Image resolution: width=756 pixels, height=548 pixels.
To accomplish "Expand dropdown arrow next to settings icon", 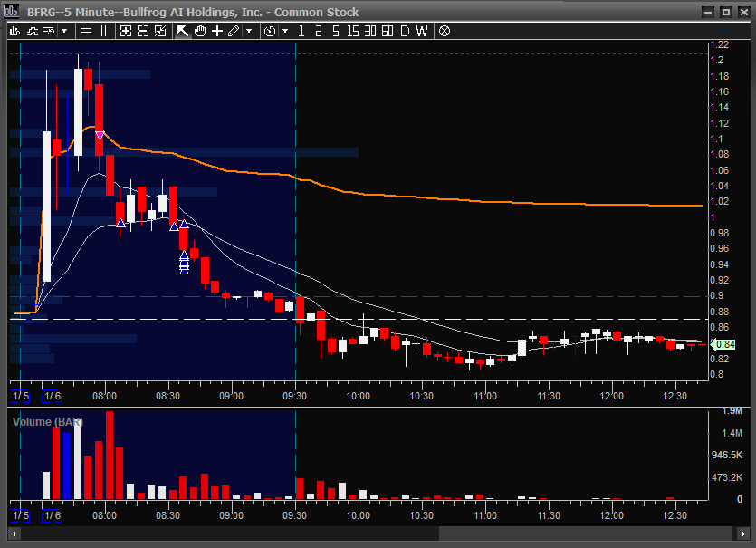I will tap(64, 32).
